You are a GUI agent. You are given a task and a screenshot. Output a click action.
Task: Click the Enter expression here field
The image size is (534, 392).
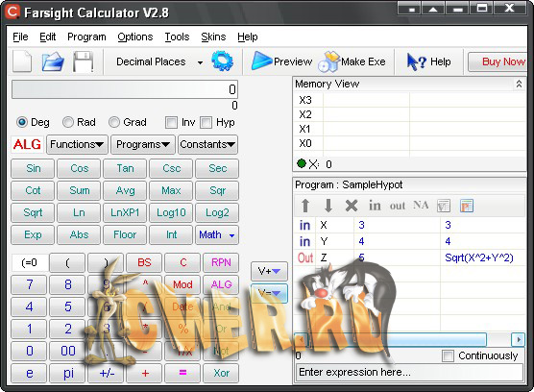coord(410,372)
